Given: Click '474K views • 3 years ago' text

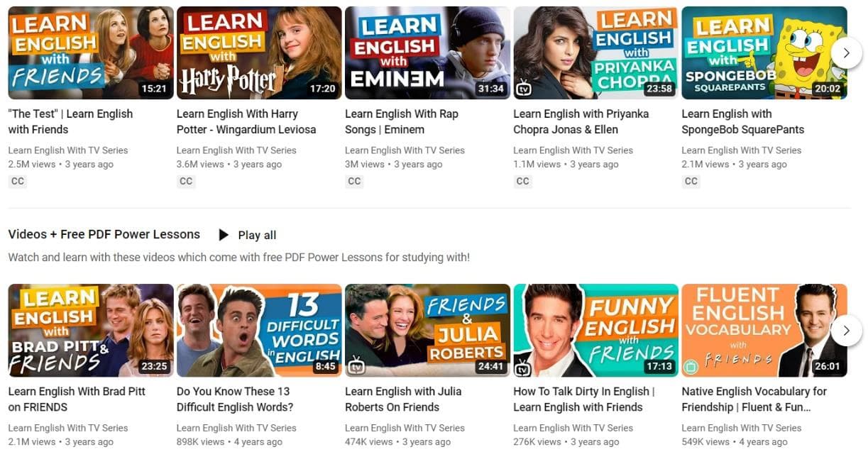Looking at the screenshot, I should coord(397,442).
